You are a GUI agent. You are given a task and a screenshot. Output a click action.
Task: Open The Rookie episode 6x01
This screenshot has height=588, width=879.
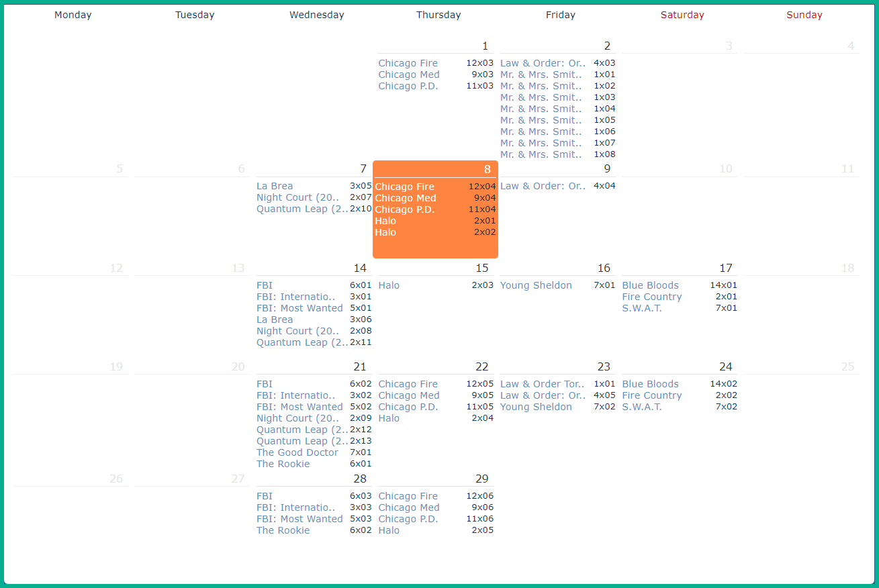click(283, 464)
